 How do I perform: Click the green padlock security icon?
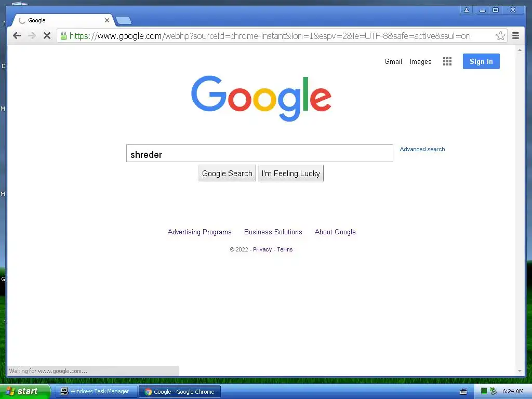tap(63, 36)
